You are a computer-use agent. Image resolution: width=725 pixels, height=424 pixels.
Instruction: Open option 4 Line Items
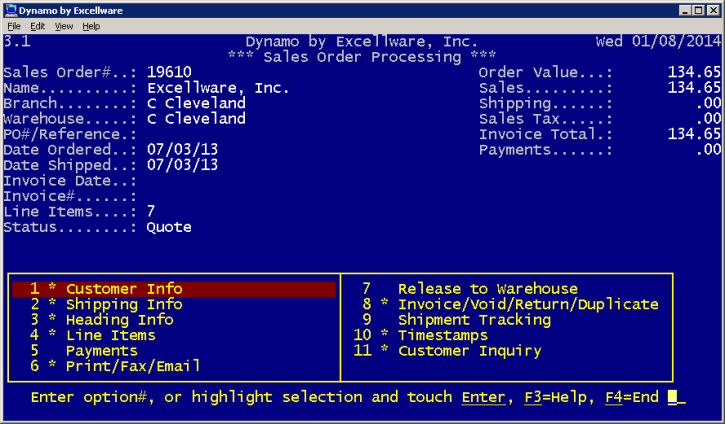coord(92,335)
